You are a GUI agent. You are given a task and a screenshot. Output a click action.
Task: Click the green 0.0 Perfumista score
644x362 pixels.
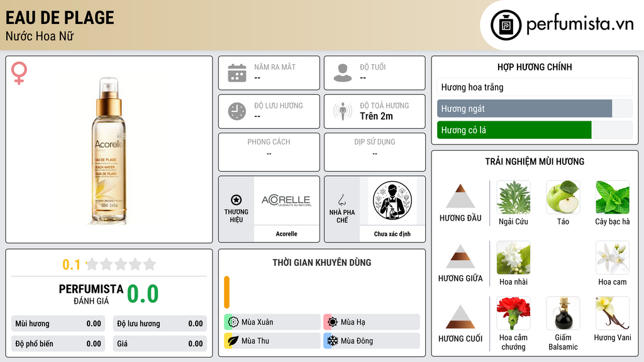pos(143,293)
